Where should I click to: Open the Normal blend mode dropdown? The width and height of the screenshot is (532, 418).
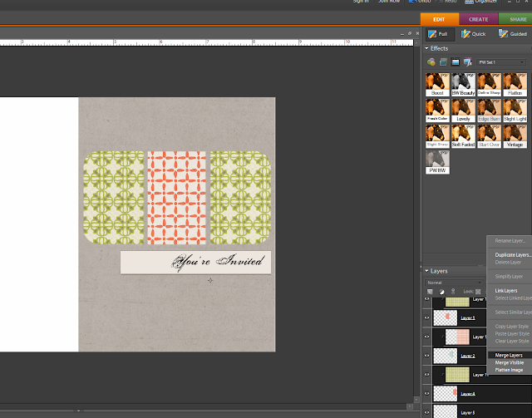coord(454,283)
